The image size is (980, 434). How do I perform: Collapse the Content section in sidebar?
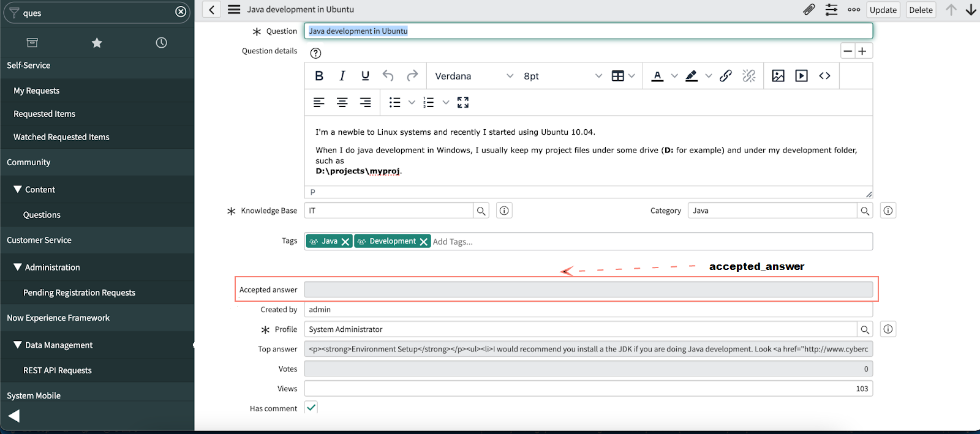click(x=18, y=190)
